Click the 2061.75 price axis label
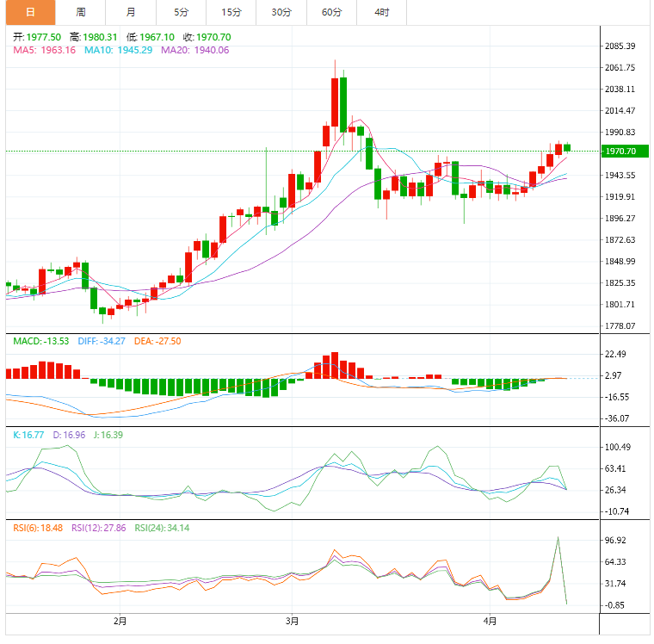654x644 pixels. pyautogui.click(x=620, y=67)
